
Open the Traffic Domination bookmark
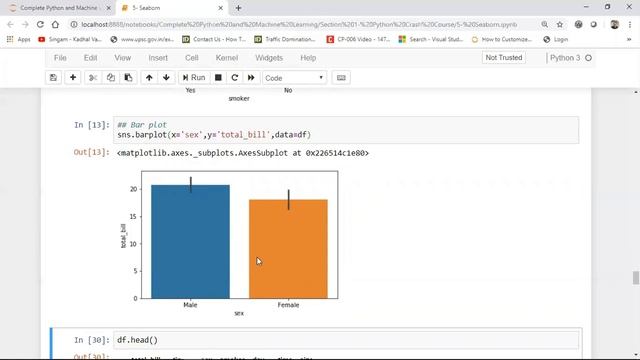click(x=285, y=39)
